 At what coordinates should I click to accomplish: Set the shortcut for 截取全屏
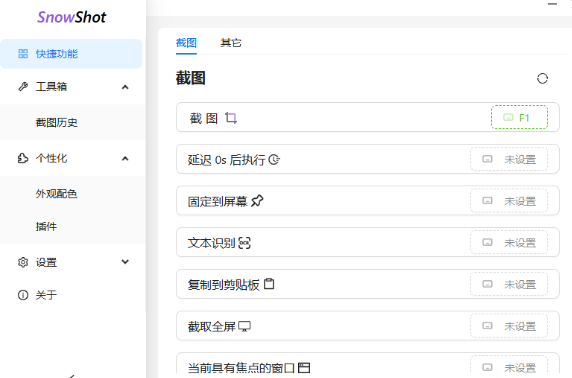pyautogui.click(x=509, y=326)
